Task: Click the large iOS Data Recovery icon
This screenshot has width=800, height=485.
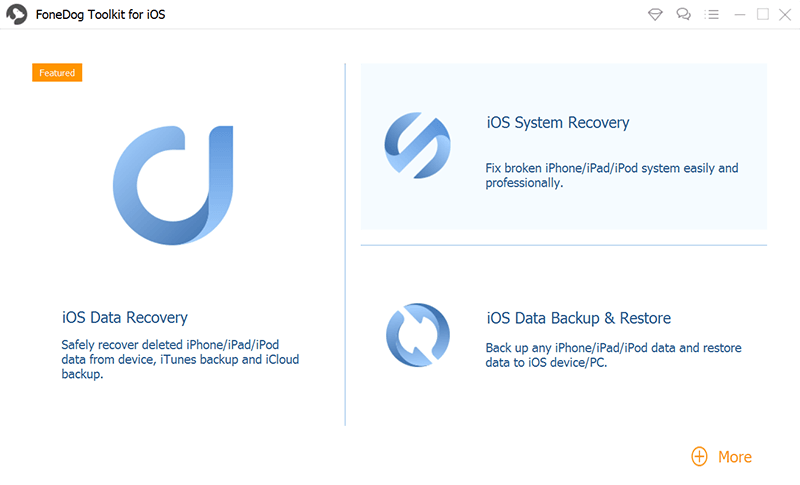Action: click(x=173, y=186)
